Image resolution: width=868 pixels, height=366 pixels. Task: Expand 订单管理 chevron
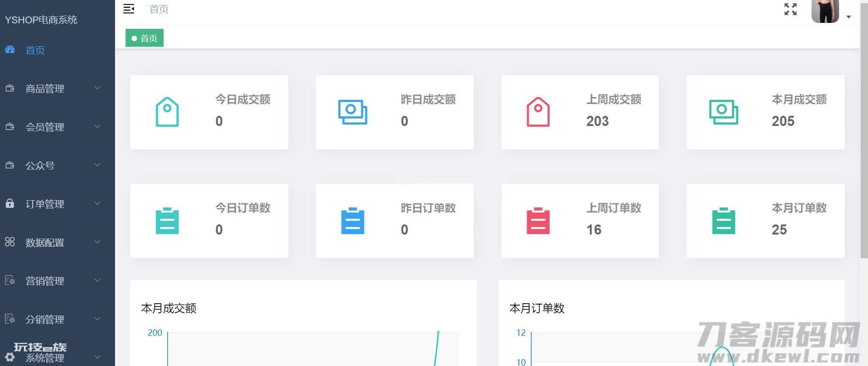click(97, 203)
